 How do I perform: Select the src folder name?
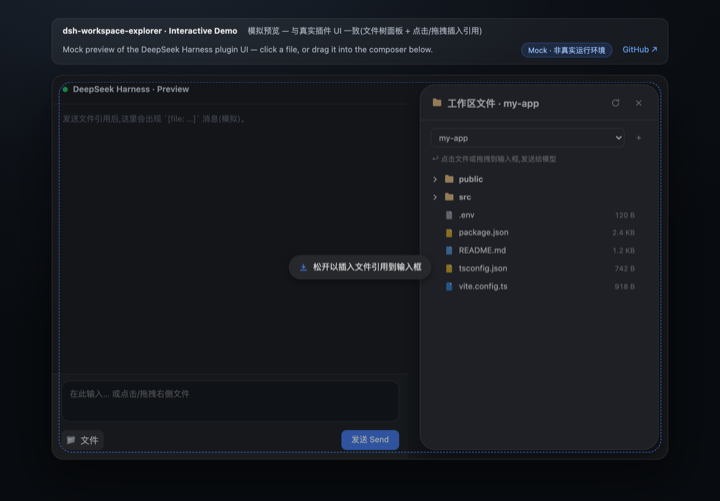coord(465,197)
